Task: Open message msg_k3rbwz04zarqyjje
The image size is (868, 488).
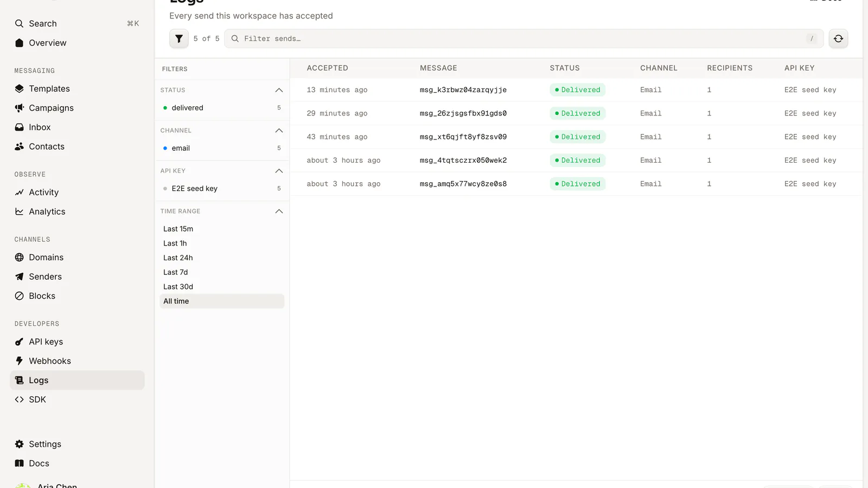Action: tap(463, 90)
